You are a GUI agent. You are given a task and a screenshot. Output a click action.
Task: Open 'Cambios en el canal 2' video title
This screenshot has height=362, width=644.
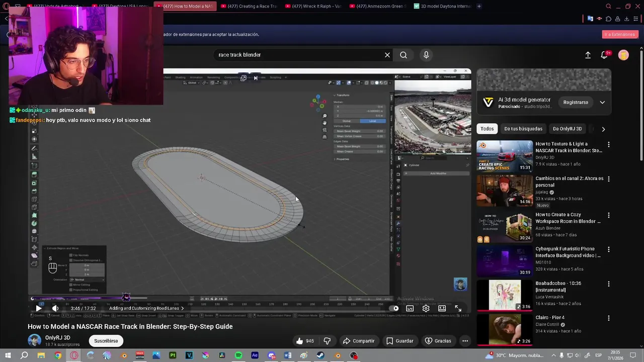click(569, 182)
